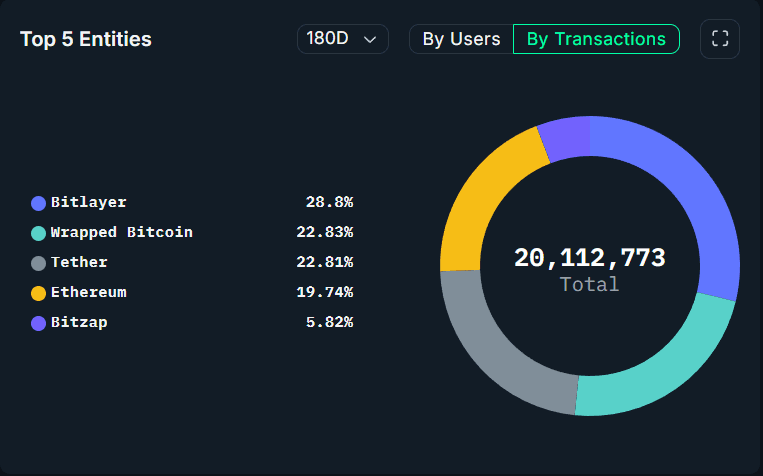Select the By Transactions view
763x476 pixels.
[x=596, y=39]
